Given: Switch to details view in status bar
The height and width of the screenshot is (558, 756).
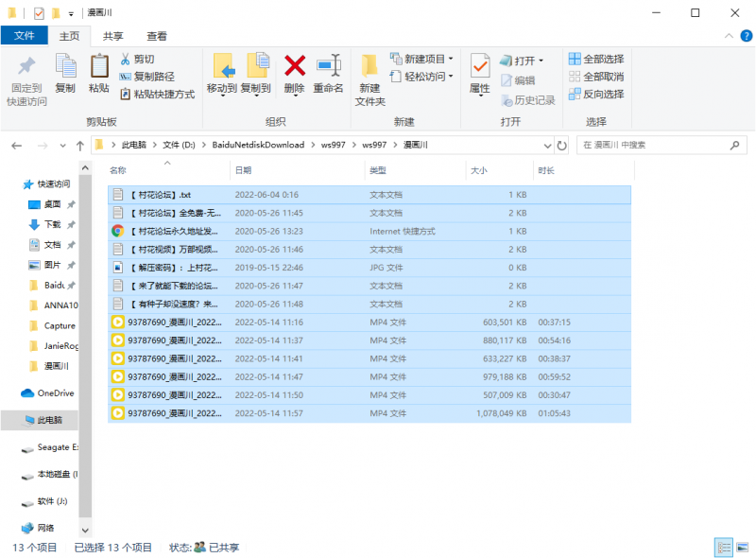Looking at the screenshot, I should (x=723, y=547).
